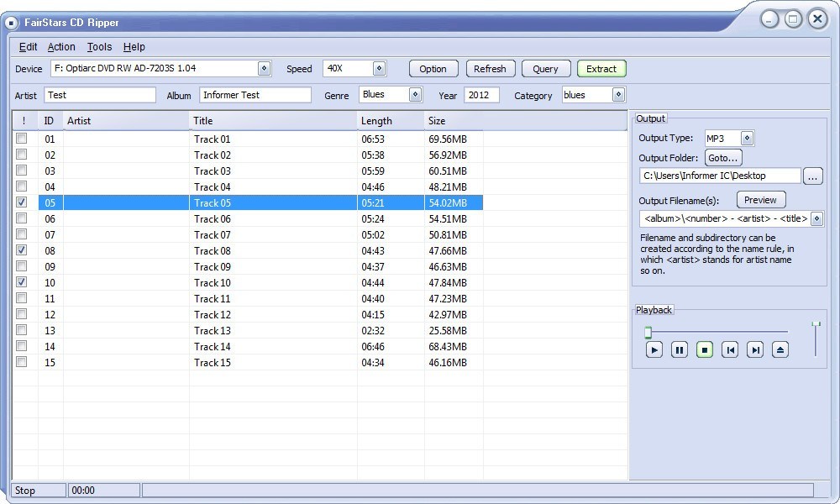Click the 69.56MB size cell

pyautogui.click(x=448, y=139)
